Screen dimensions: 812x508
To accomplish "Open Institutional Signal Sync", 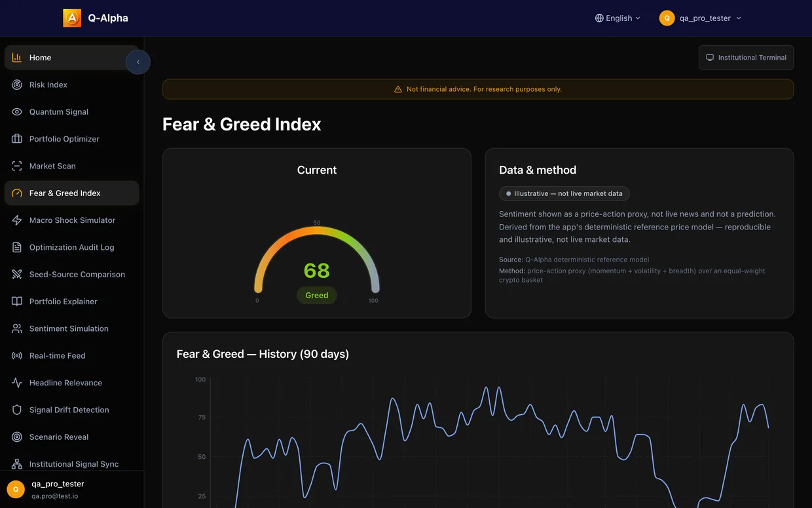I will [x=71, y=464].
